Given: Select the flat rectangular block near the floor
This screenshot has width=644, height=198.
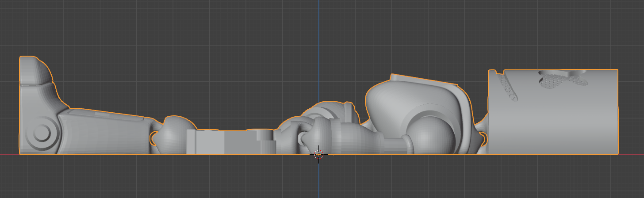Looking at the screenshot, I should [x=210, y=143].
